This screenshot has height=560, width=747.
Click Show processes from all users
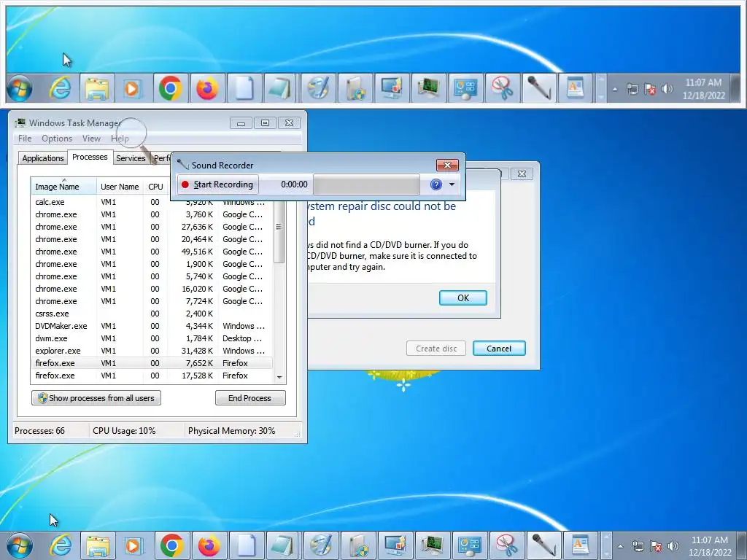pos(96,398)
